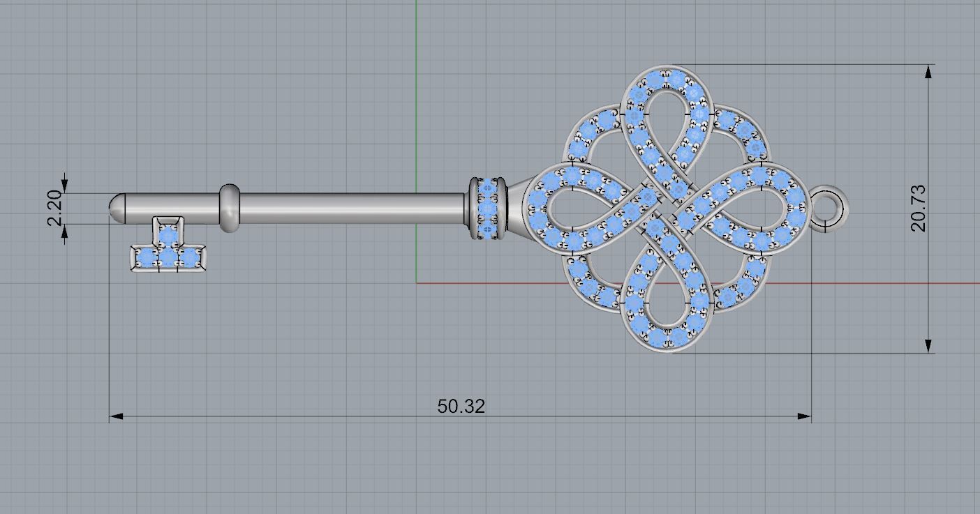Select the gem-set band next to key head
Viewport: 980px width, 514px height.
coord(487,208)
